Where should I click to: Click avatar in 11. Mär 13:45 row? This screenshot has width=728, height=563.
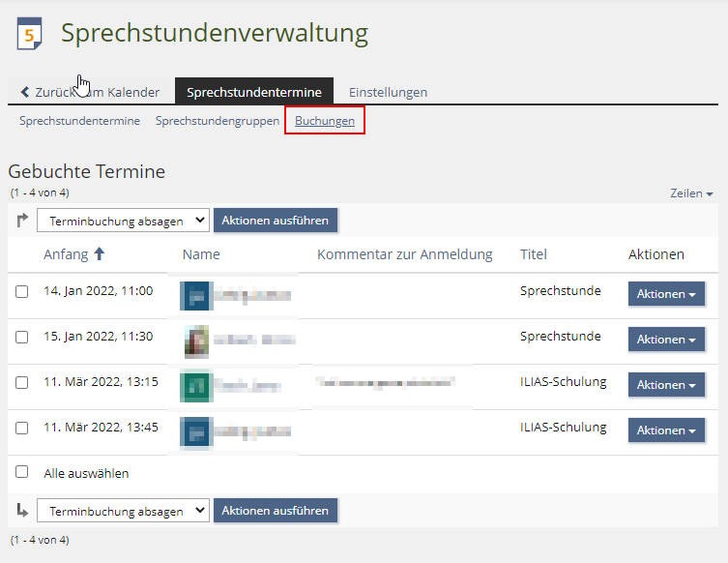195,431
